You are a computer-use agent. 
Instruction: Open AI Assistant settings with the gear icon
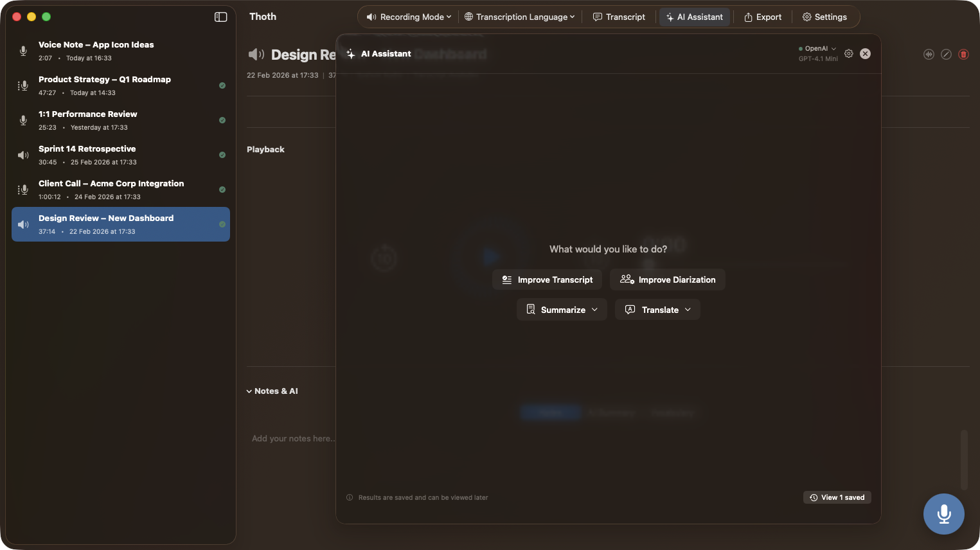coord(848,54)
